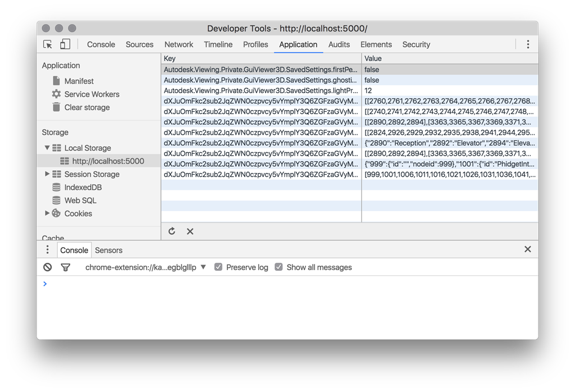Close the console drawer

click(x=527, y=249)
